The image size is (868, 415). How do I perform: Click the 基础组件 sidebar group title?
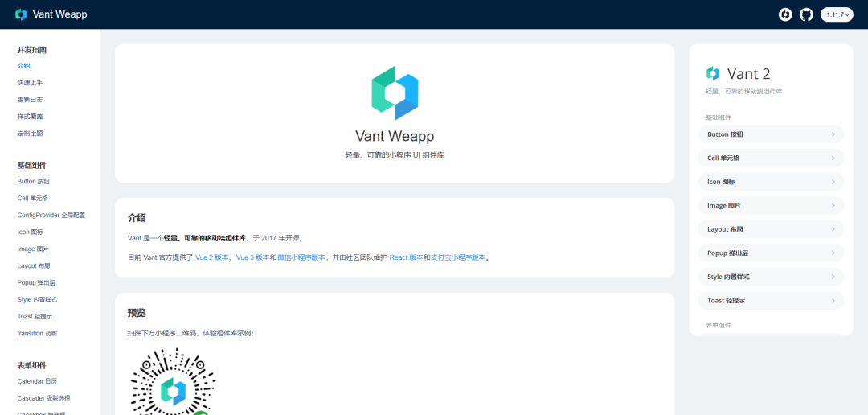[x=31, y=166]
